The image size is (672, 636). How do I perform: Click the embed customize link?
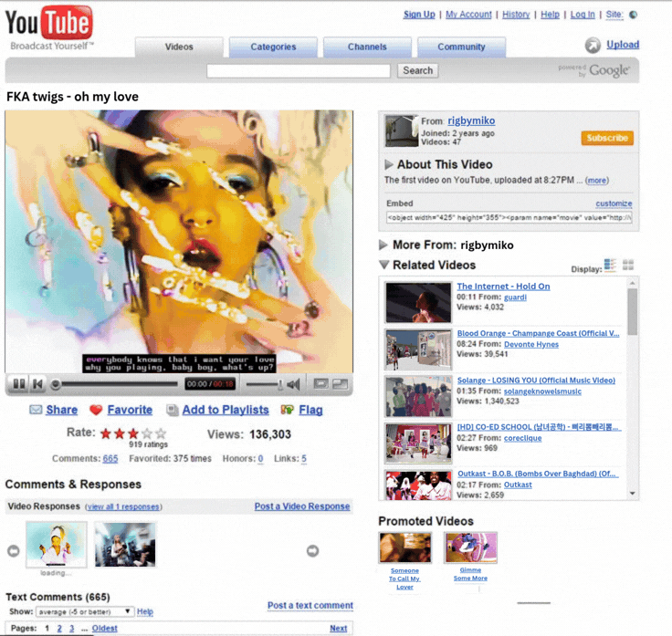pyautogui.click(x=614, y=203)
